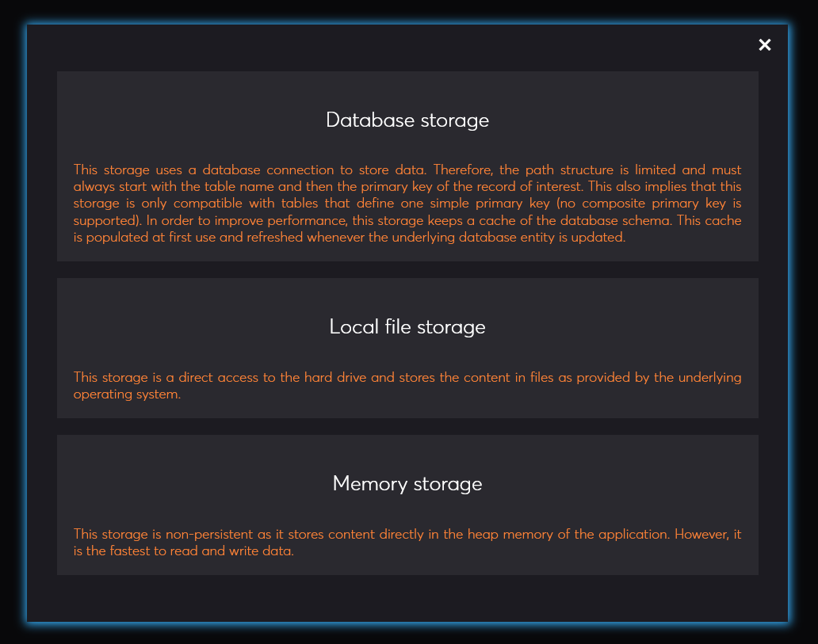818x644 pixels.
Task: Open the Memory storage description text
Action: pyautogui.click(x=407, y=542)
